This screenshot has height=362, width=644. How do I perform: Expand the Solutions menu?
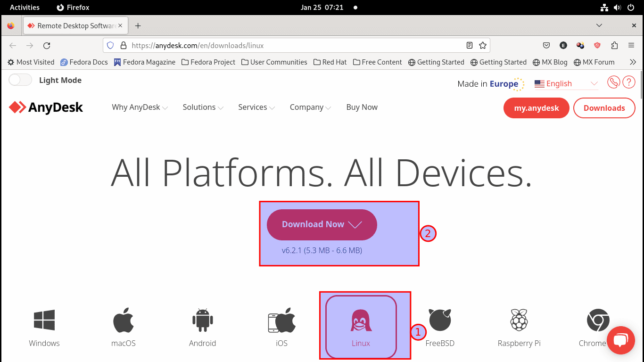pos(203,107)
